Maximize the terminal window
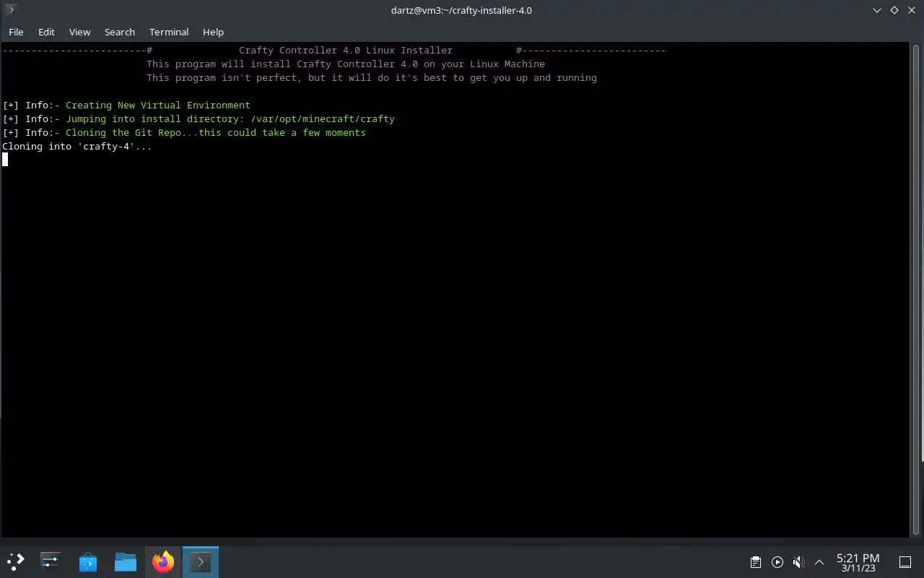The height and width of the screenshot is (578, 924). pos(894,10)
